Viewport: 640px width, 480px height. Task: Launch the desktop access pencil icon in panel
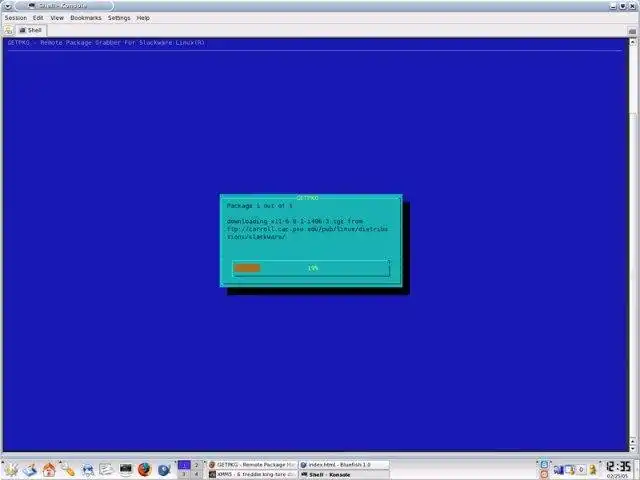[30, 470]
